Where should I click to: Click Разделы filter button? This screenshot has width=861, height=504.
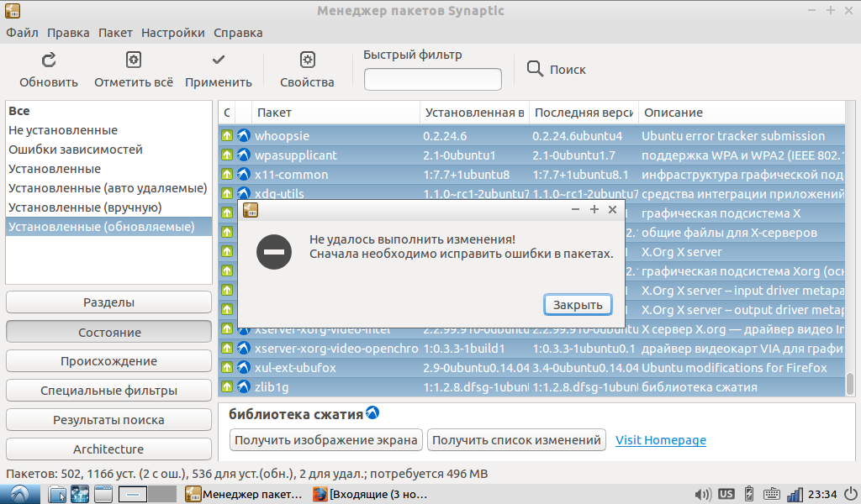(x=108, y=302)
